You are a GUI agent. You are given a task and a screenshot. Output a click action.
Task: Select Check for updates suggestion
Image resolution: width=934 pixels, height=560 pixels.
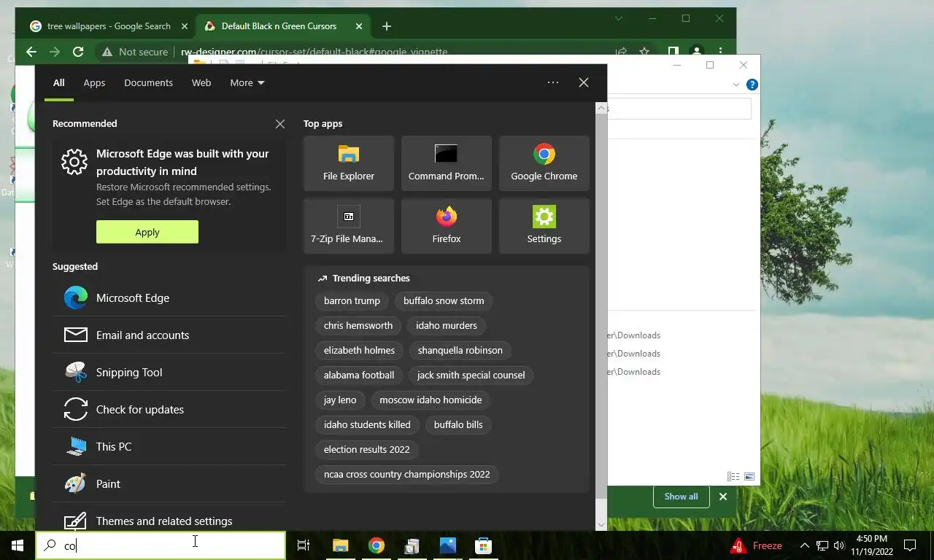click(169, 409)
